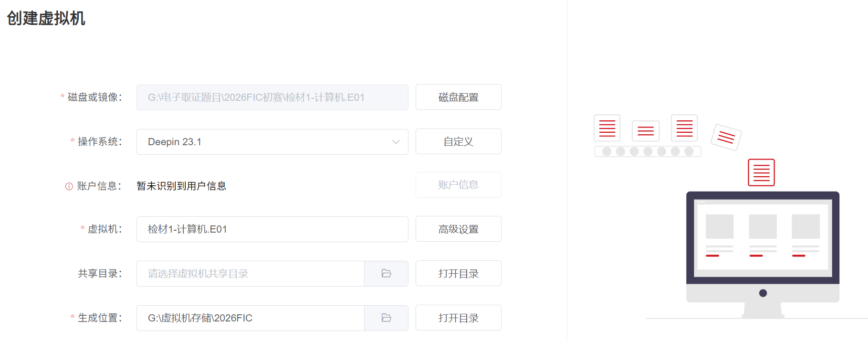The height and width of the screenshot is (342, 868).
Task: Click the 磁盘配置 button
Action: (x=459, y=97)
